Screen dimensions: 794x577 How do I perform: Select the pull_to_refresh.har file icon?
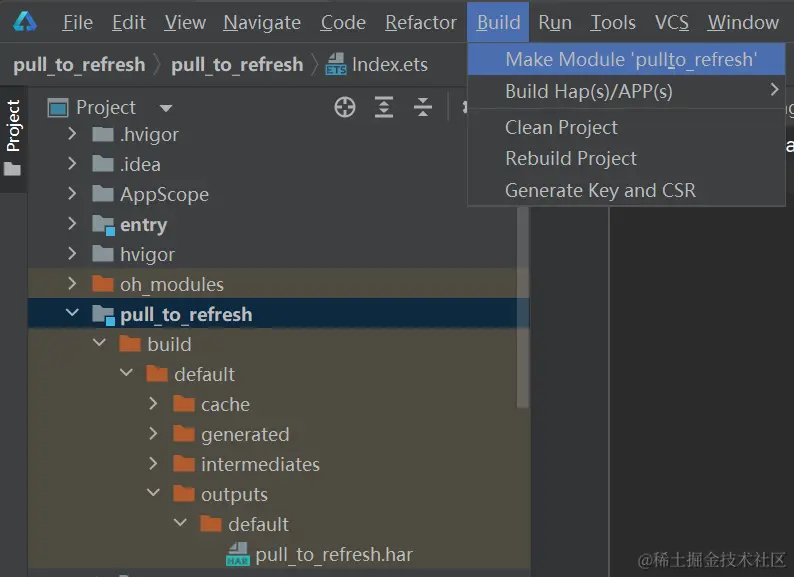click(238, 554)
